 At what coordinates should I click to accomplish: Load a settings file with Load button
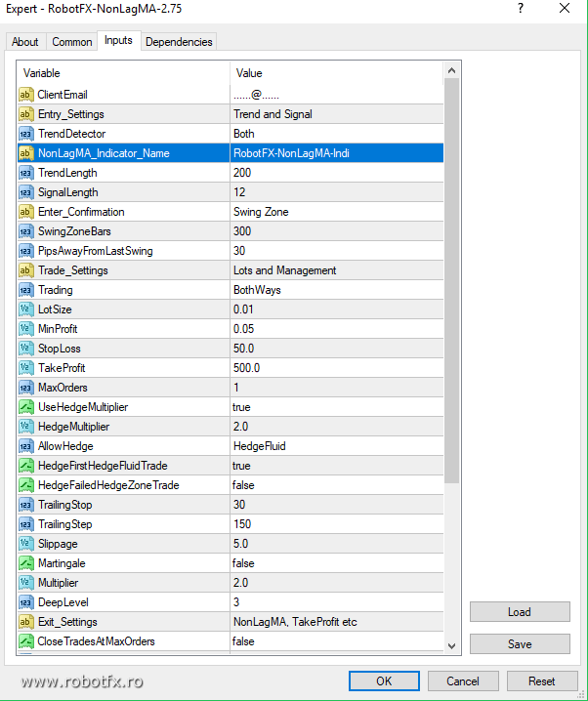520,611
